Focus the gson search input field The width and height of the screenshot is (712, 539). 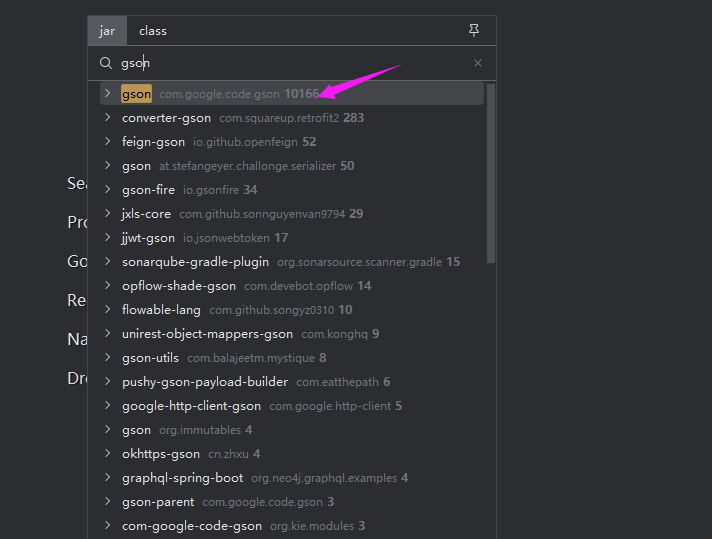pos(291,63)
